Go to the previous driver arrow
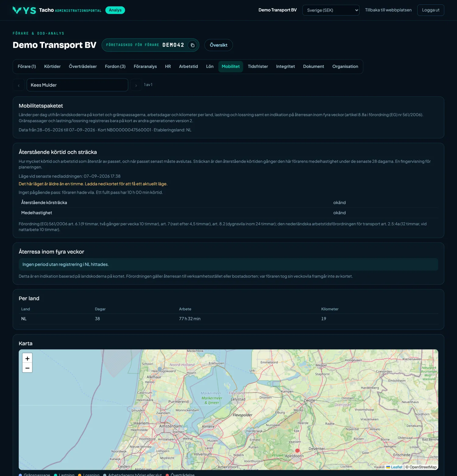This screenshot has width=457, height=476. click(19, 85)
